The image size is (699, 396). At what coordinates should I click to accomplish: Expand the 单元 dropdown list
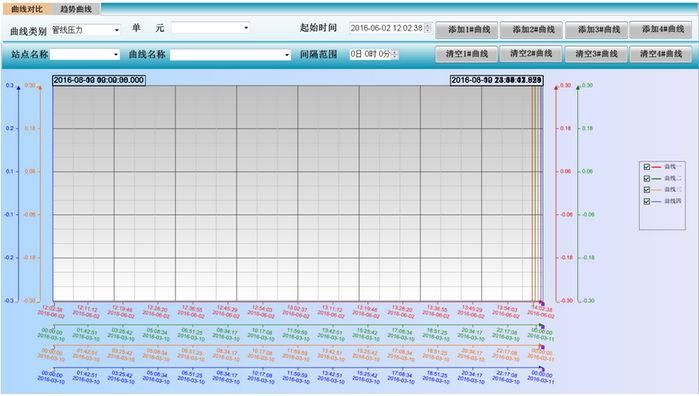210,28
